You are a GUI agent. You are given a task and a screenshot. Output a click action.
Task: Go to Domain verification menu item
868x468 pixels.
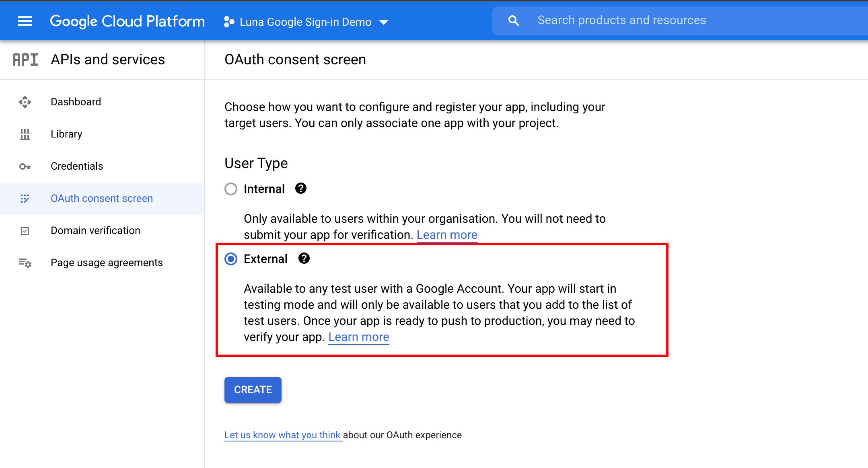95,230
